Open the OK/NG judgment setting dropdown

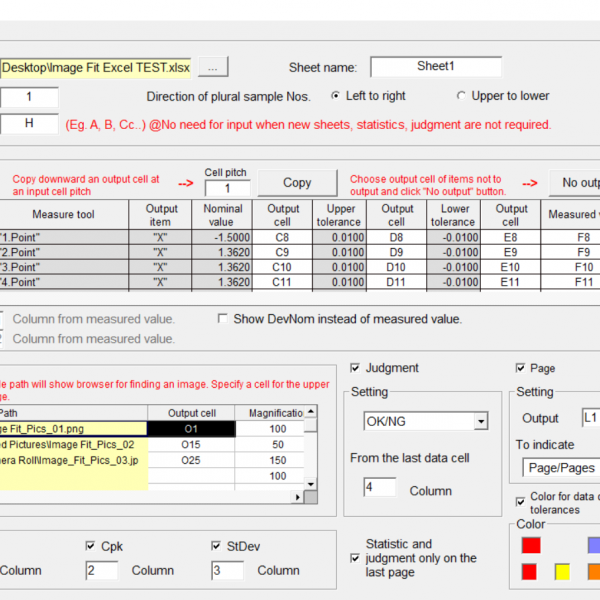[x=481, y=422]
